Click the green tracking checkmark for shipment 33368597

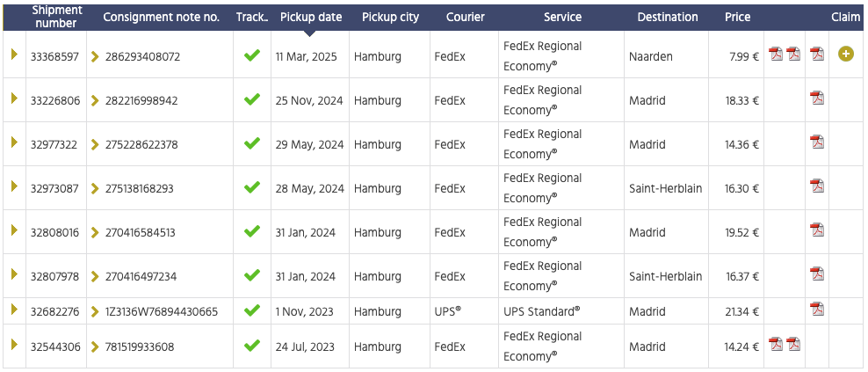[252, 55]
